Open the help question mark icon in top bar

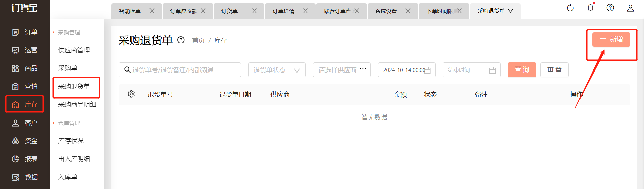[610, 8]
